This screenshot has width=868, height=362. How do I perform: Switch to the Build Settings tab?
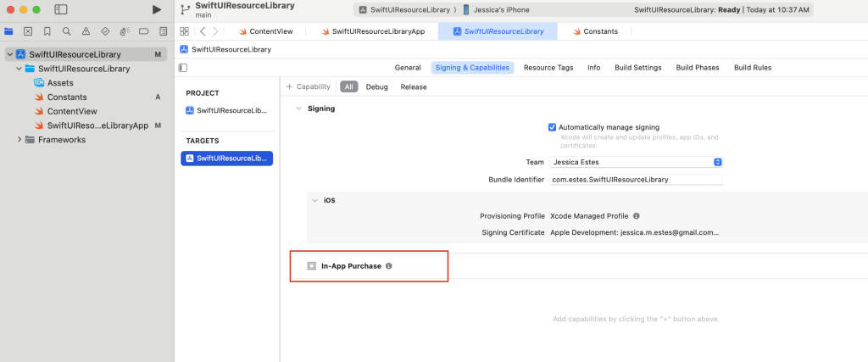coord(637,68)
